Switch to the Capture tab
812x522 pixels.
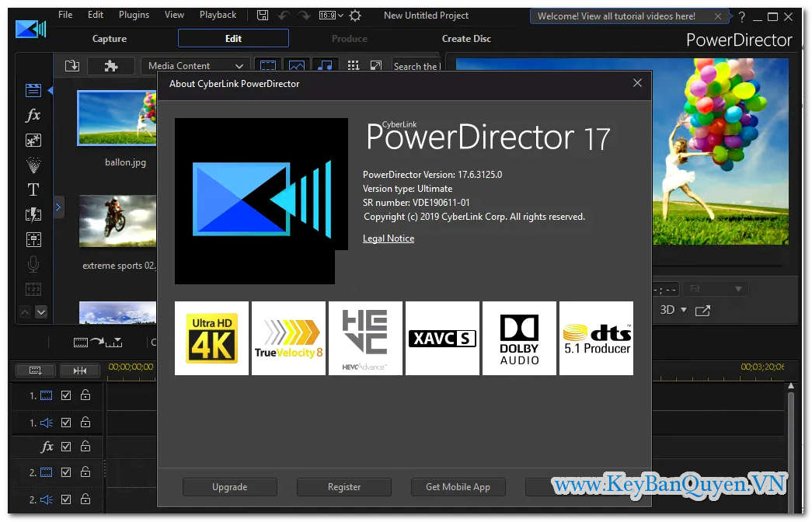(110, 39)
